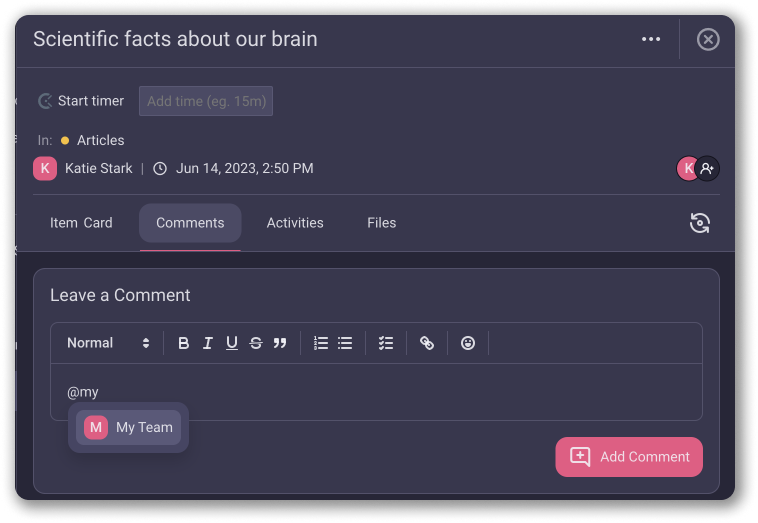Add an assignee with the person-plus icon
The width and height of the screenshot is (758, 523).
click(708, 168)
